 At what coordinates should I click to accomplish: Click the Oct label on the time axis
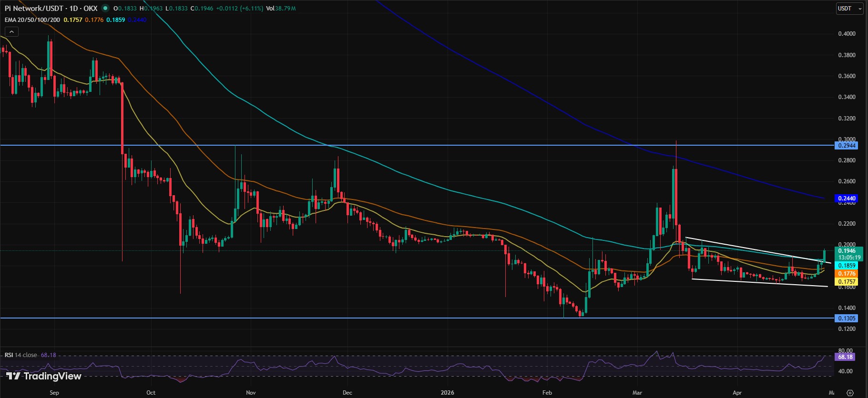151,393
